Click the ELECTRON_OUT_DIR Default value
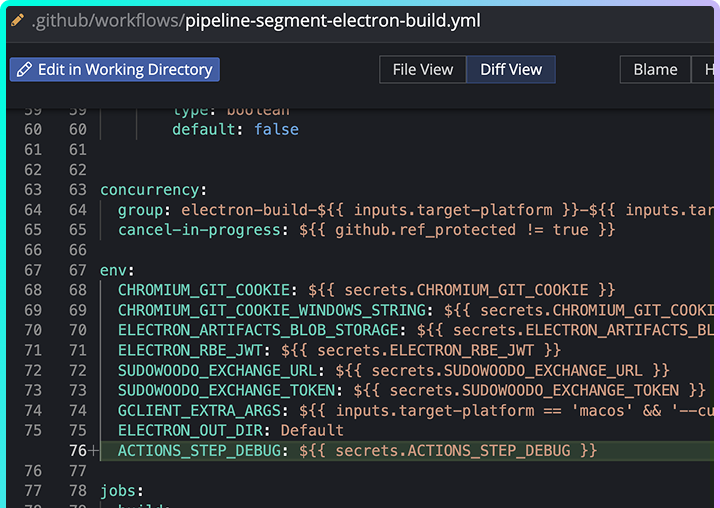 (311, 430)
